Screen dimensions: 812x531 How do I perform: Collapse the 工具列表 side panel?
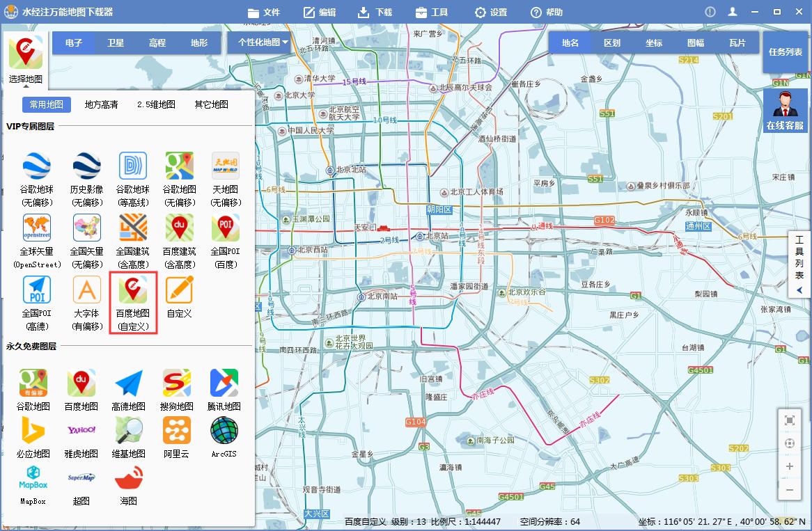[799, 290]
